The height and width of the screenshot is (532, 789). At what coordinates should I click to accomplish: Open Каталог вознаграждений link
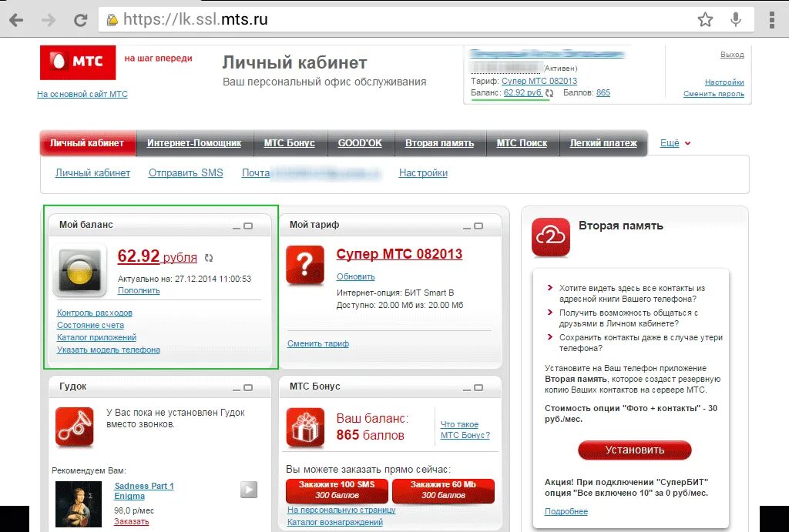point(335,523)
